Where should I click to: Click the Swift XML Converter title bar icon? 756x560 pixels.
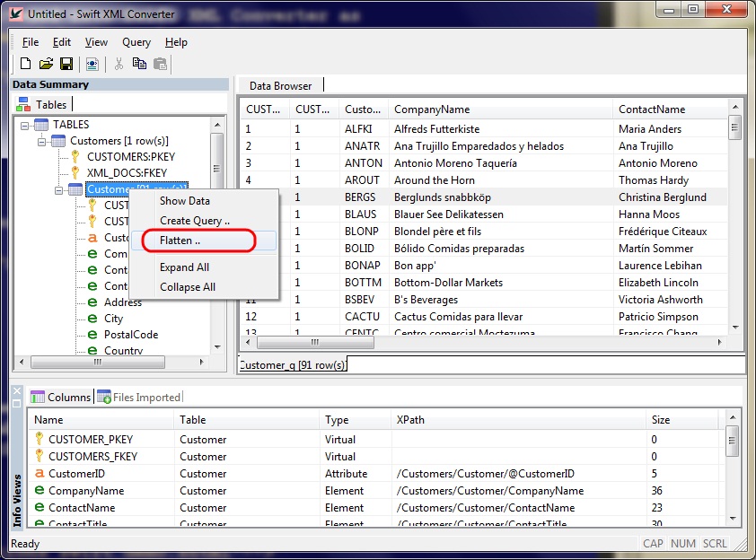(x=16, y=14)
